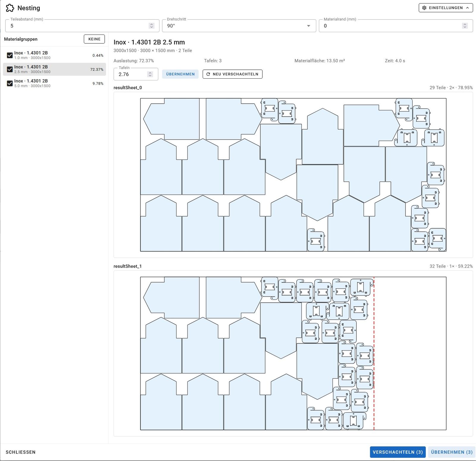
Task: Open the Drehschritt 90° dropdown
Action: click(239, 26)
